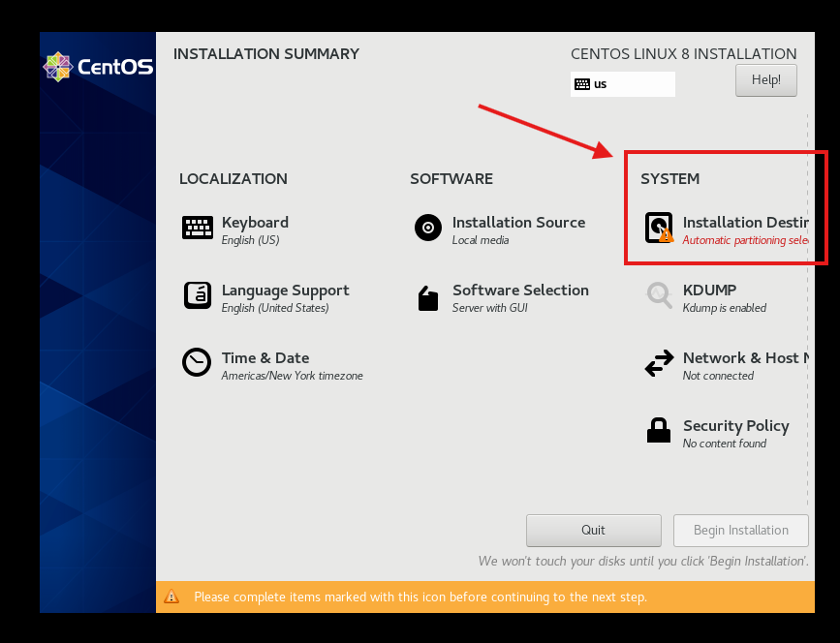The image size is (840, 643).
Task: Open Network & Host Name label
Action: tap(746, 357)
